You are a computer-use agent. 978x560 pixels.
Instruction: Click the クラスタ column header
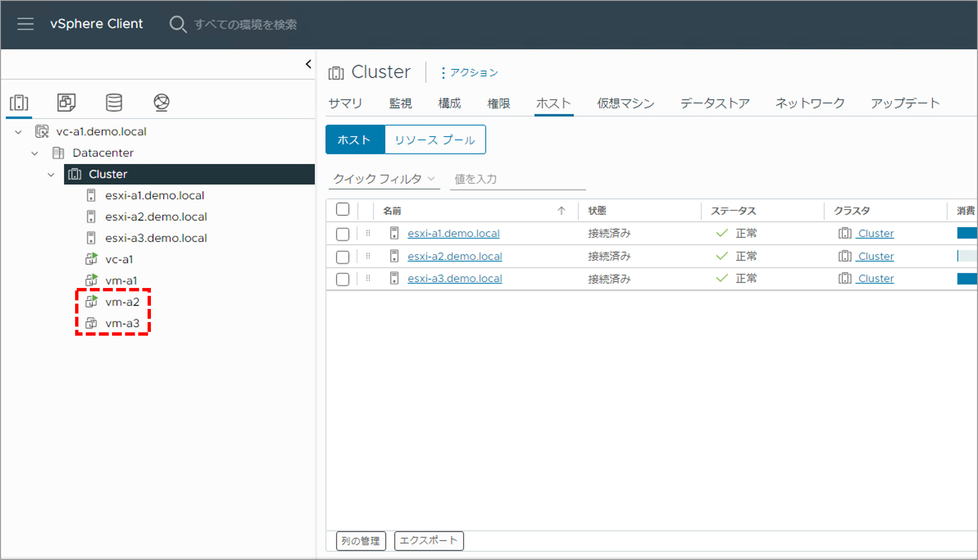(x=851, y=211)
